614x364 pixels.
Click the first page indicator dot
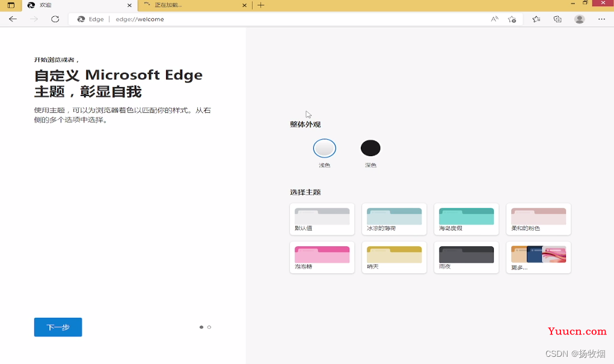[201, 327]
